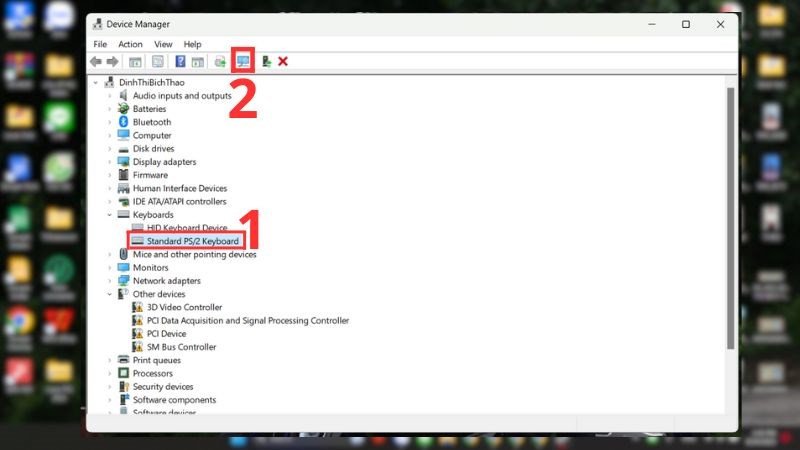The image size is (800, 450).
Task: Collapse the Other devices category
Action: pyautogui.click(x=109, y=294)
